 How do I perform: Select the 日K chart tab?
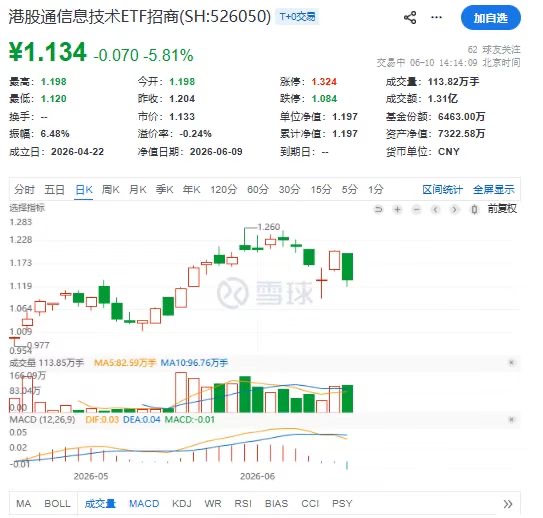pos(84,189)
